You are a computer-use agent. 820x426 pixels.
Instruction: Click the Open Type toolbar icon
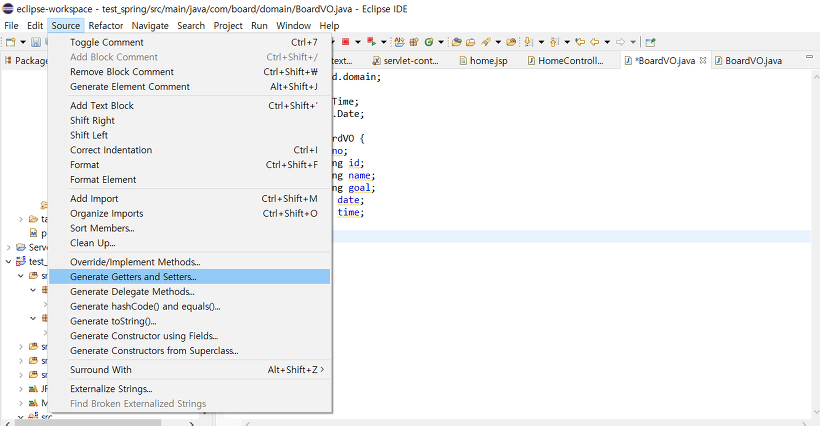457,42
